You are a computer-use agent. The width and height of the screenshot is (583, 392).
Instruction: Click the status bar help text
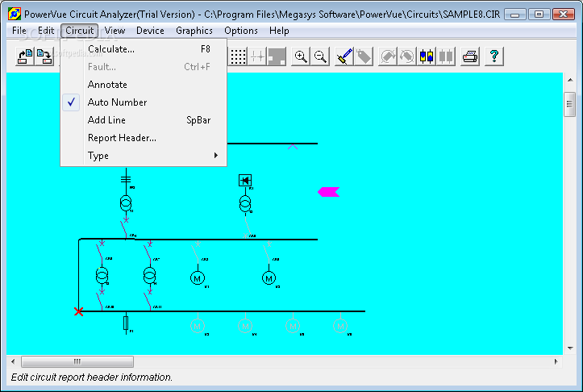[92, 377]
